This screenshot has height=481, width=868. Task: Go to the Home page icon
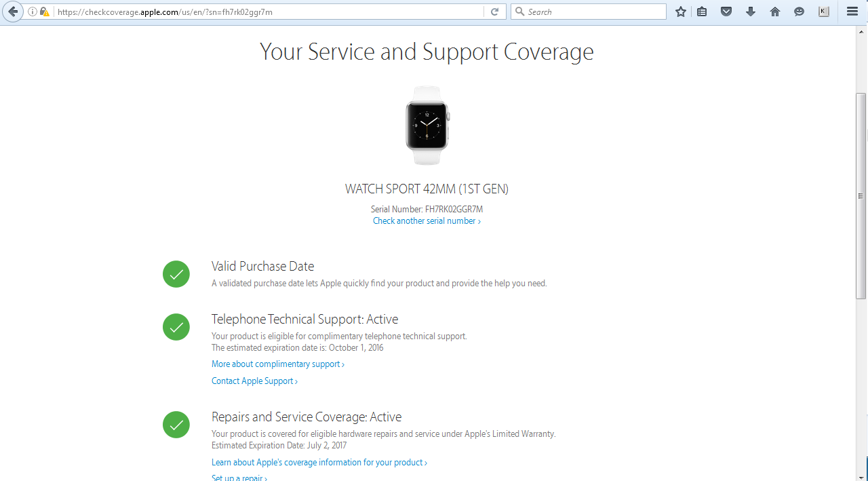pyautogui.click(x=775, y=12)
